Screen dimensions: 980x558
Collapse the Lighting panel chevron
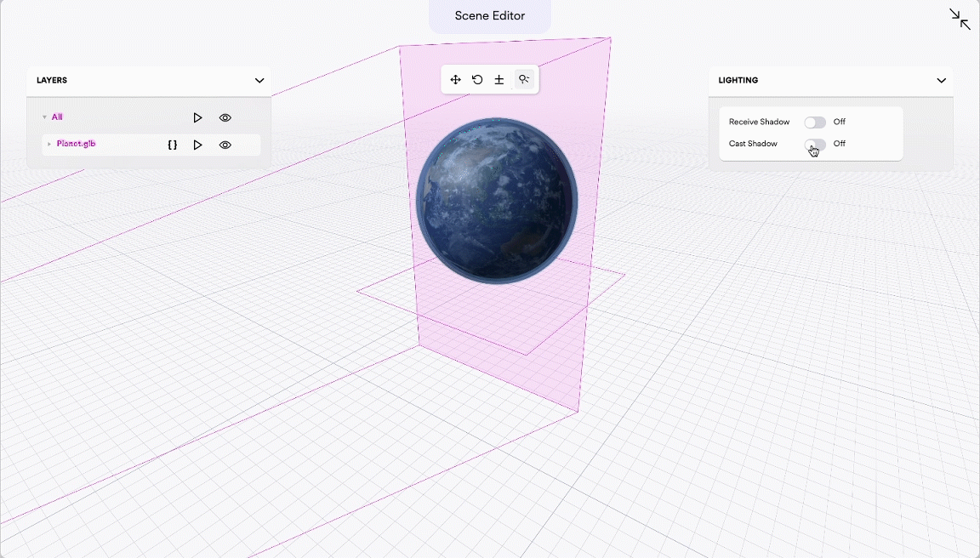tap(941, 81)
